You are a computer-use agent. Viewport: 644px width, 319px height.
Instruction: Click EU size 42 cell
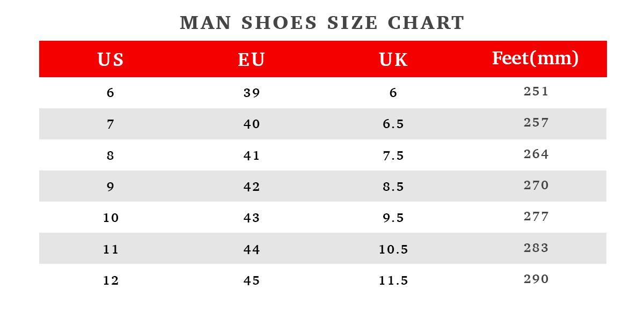tap(251, 187)
